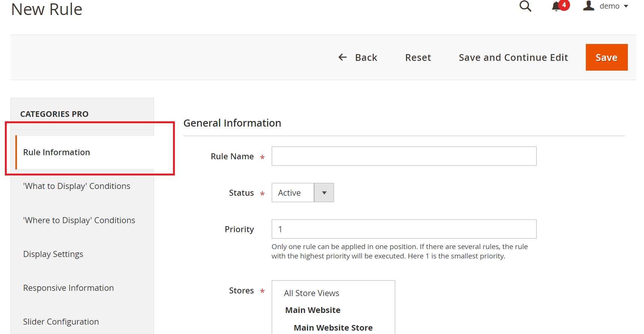The image size is (644, 334).
Task: Select All Store Views in Stores list
Action: [x=311, y=293]
